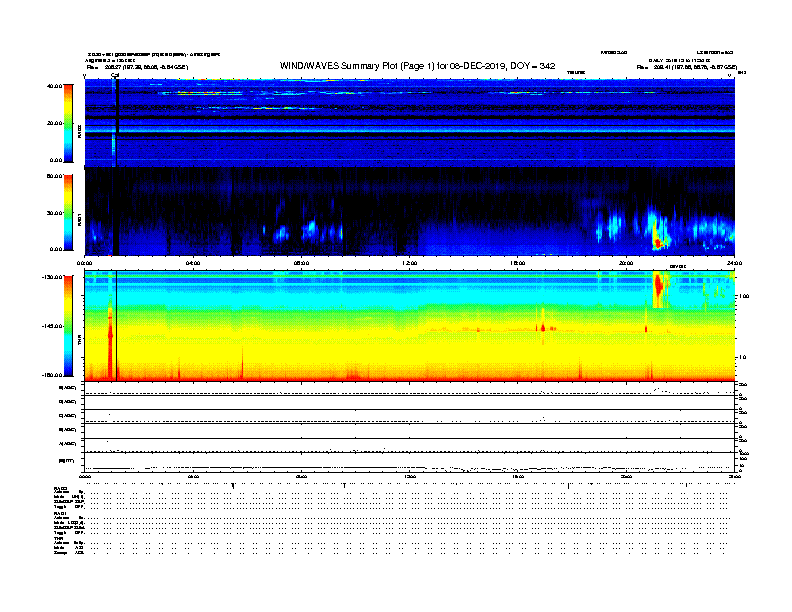Click the WIND/WAVES Summary Plot title
Image resolution: width=792 pixels, height=612 pixels.
[417, 66]
